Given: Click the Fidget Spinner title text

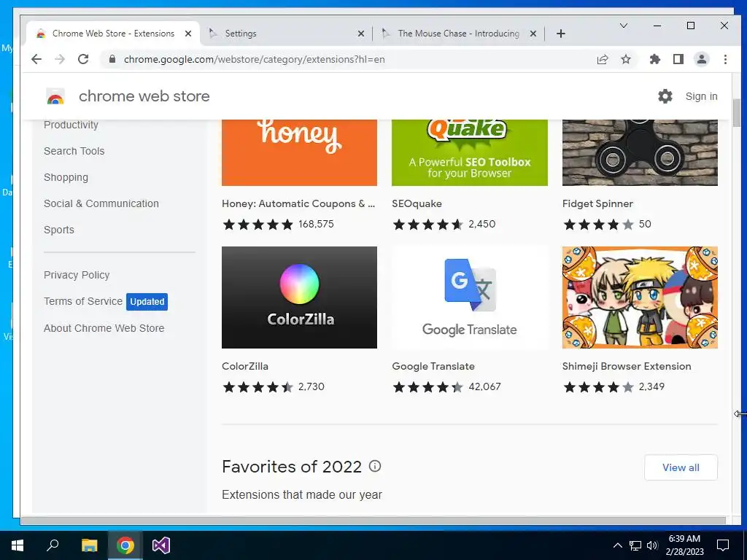Looking at the screenshot, I should (x=597, y=203).
